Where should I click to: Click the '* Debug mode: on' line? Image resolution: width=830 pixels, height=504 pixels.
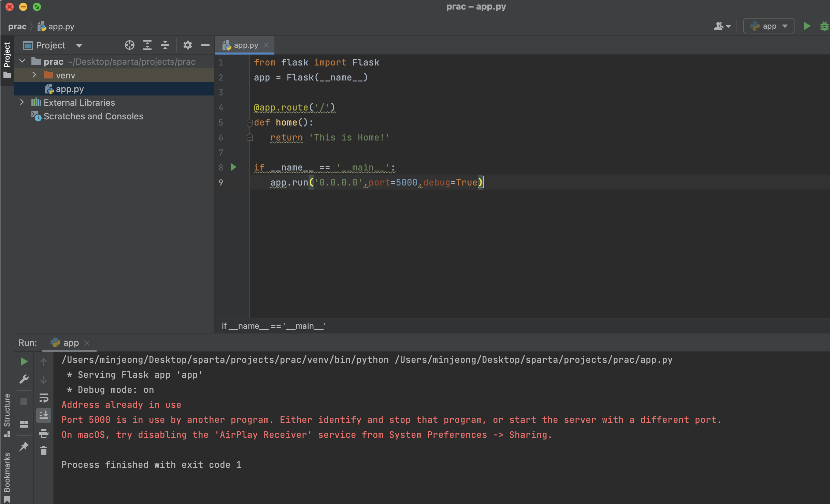pyautogui.click(x=110, y=390)
